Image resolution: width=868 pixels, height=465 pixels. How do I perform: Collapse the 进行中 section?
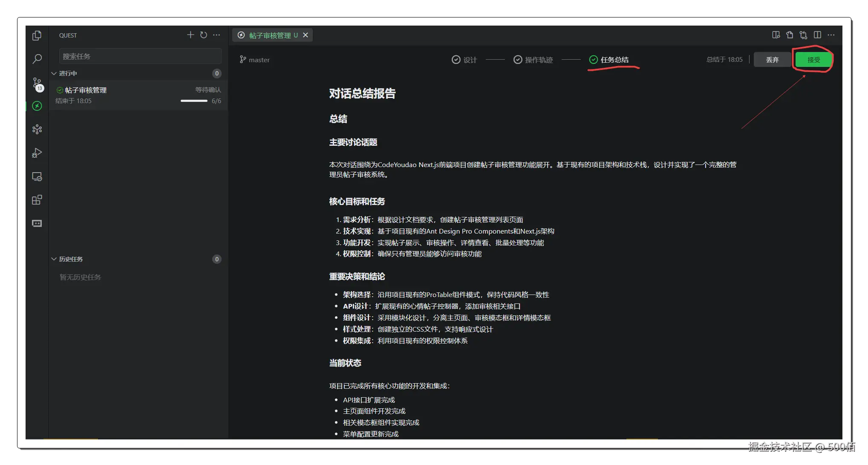(x=54, y=73)
